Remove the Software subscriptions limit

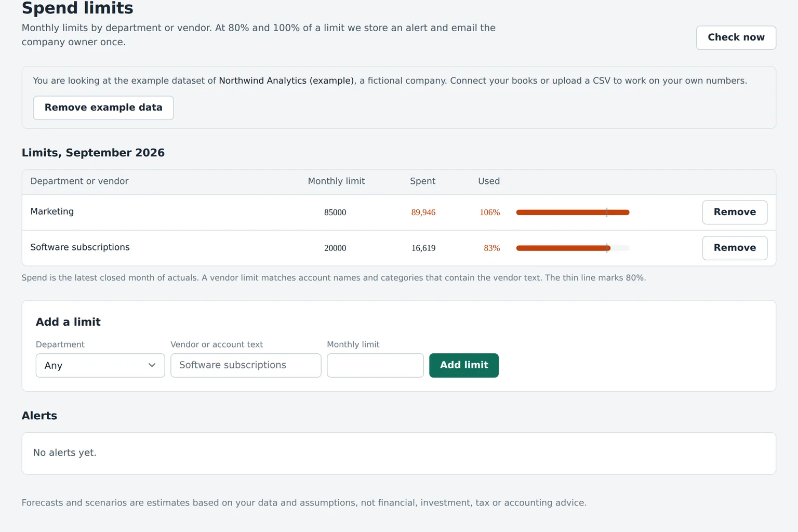pos(735,248)
